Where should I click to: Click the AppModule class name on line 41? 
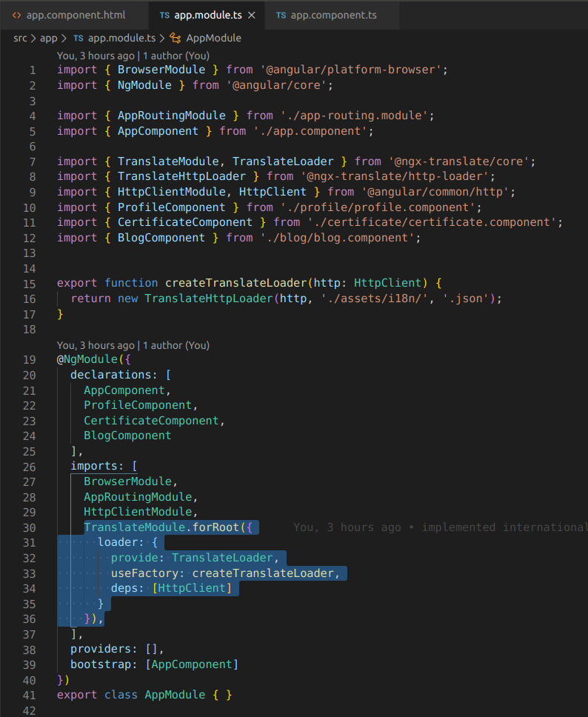pyautogui.click(x=175, y=695)
